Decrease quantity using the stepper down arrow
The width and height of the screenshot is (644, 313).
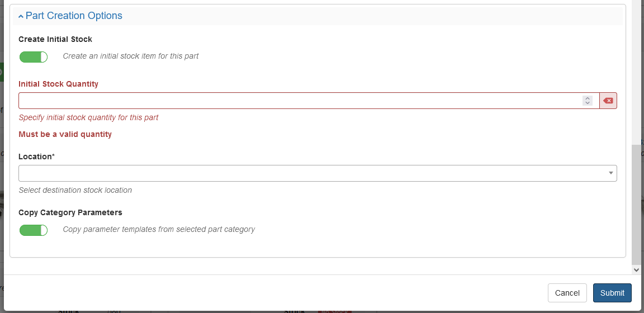(587, 103)
